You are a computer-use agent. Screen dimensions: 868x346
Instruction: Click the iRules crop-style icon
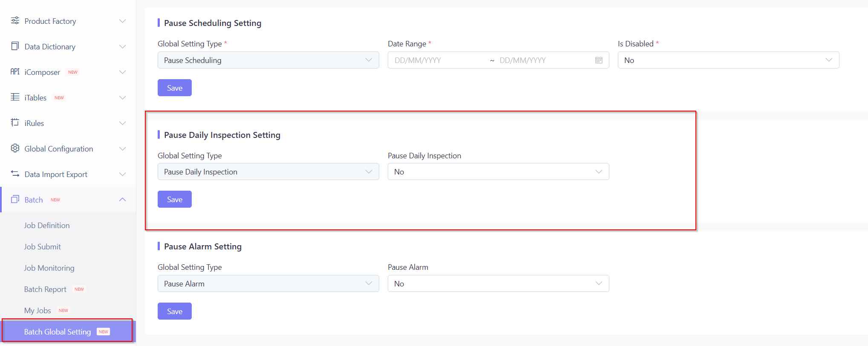(15, 123)
